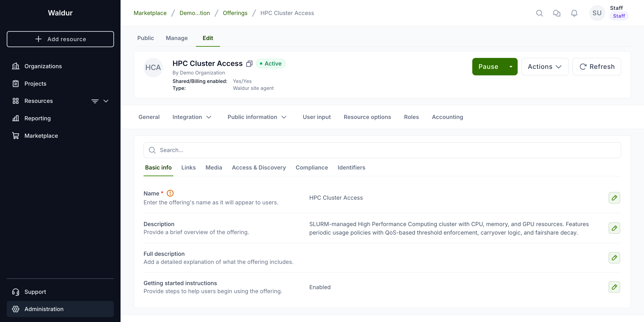Open Support in the sidebar
Viewport: 644px width, 322px height.
coord(60,292)
